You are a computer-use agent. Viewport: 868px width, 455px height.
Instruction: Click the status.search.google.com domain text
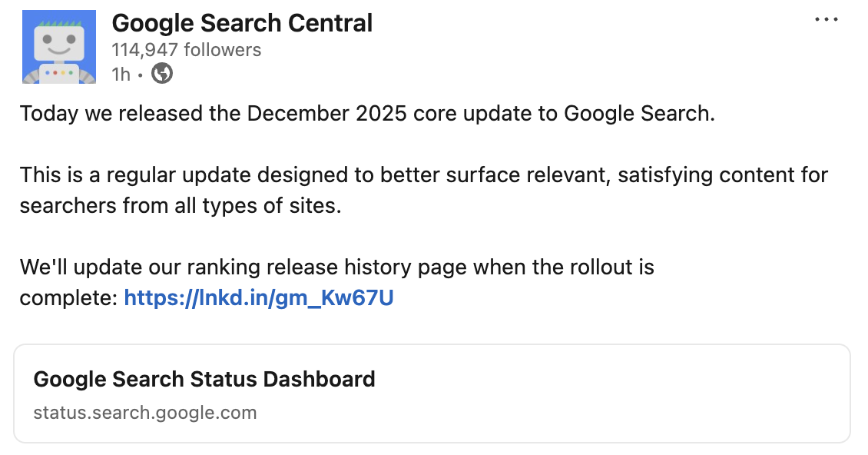144,413
